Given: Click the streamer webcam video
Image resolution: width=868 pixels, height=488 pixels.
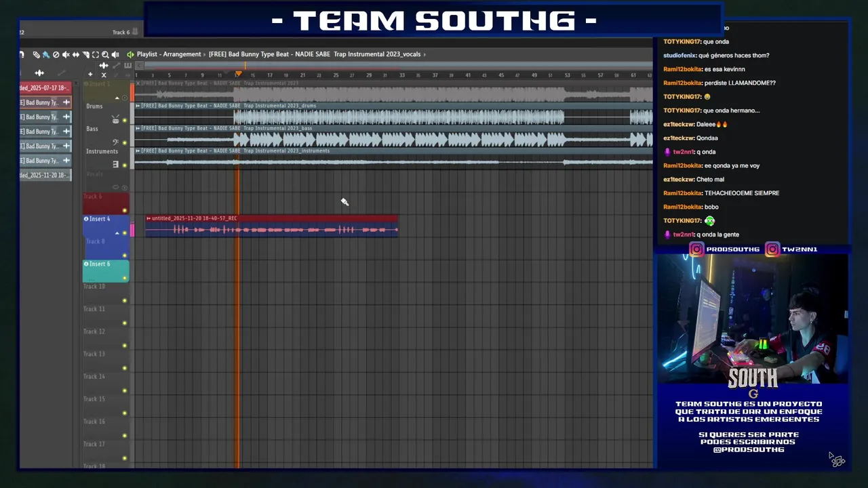Looking at the screenshot, I should [753, 319].
